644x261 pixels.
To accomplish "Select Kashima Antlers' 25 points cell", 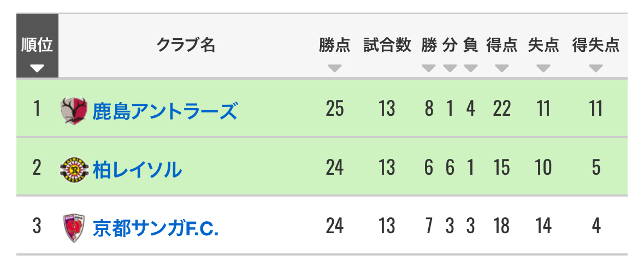I will [335, 109].
